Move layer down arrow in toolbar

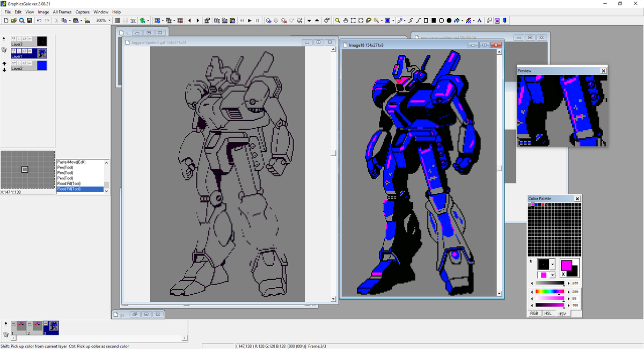[309, 20]
